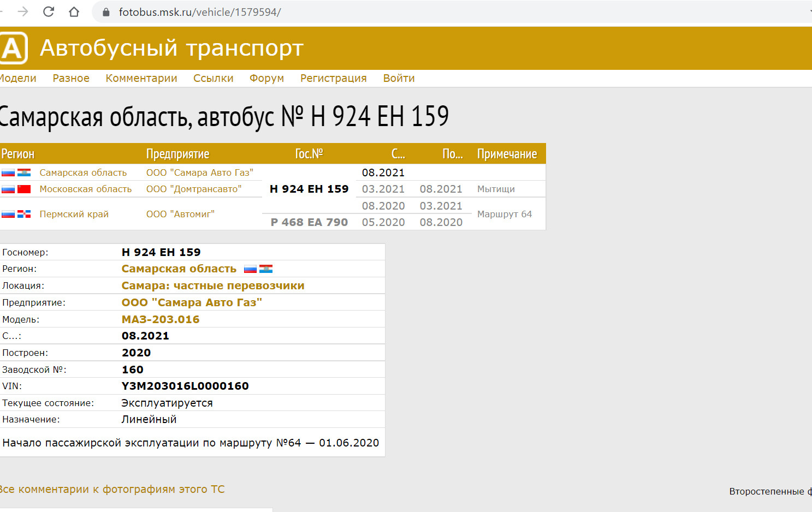
Task: Go to browser home page icon
Action: click(x=74, y=11)
